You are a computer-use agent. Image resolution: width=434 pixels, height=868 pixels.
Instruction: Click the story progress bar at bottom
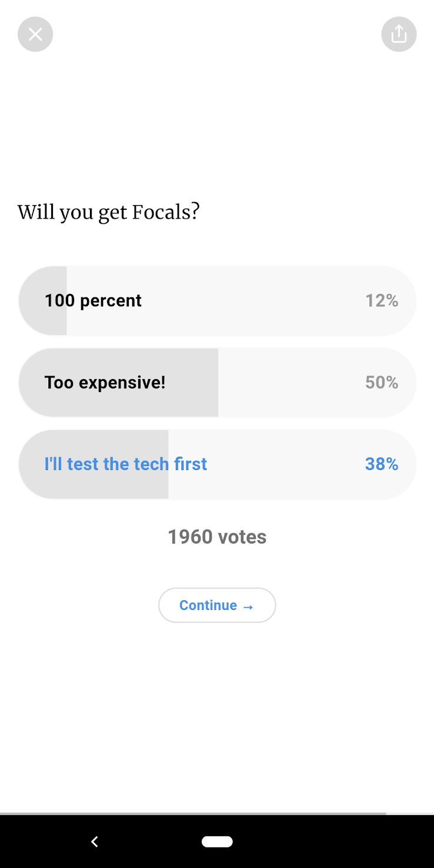217,814
